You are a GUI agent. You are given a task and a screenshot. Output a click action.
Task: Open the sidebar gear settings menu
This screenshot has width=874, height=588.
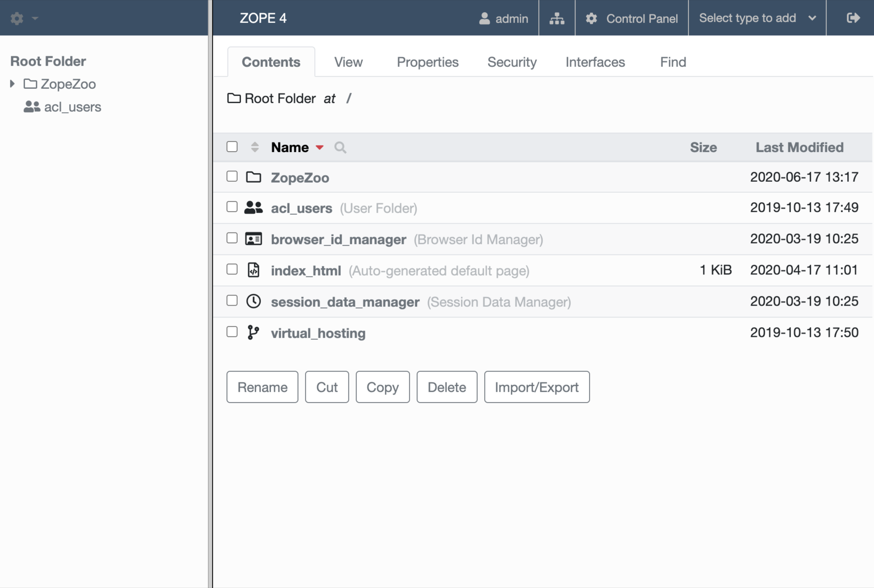pyautogui.click(x=17, y=18)
